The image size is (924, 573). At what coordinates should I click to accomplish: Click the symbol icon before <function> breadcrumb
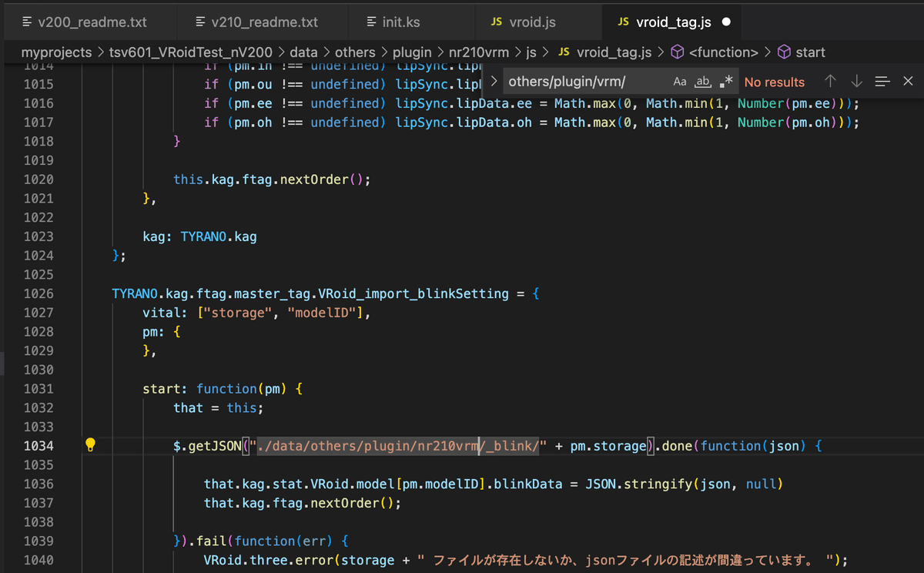pyautogui.click(x=675, y=52)
